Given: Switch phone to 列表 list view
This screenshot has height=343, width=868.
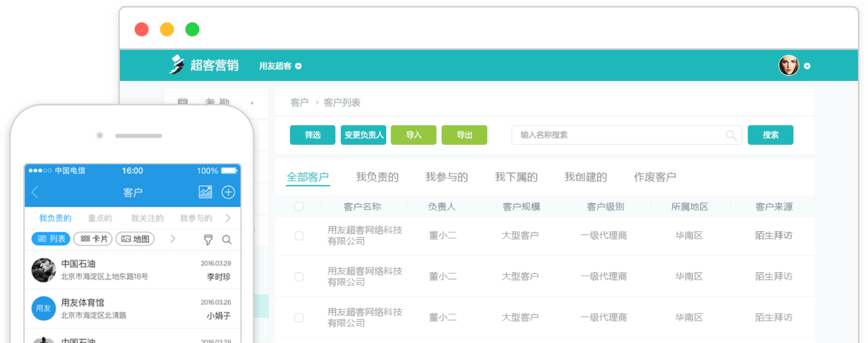Looking at the screenshot, I should 51,239.
